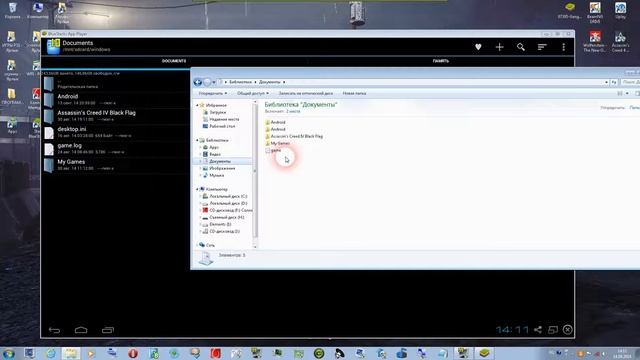The image size is (640, 360).
Task: Select Музыка library in navigation pane
Action: 216,175
